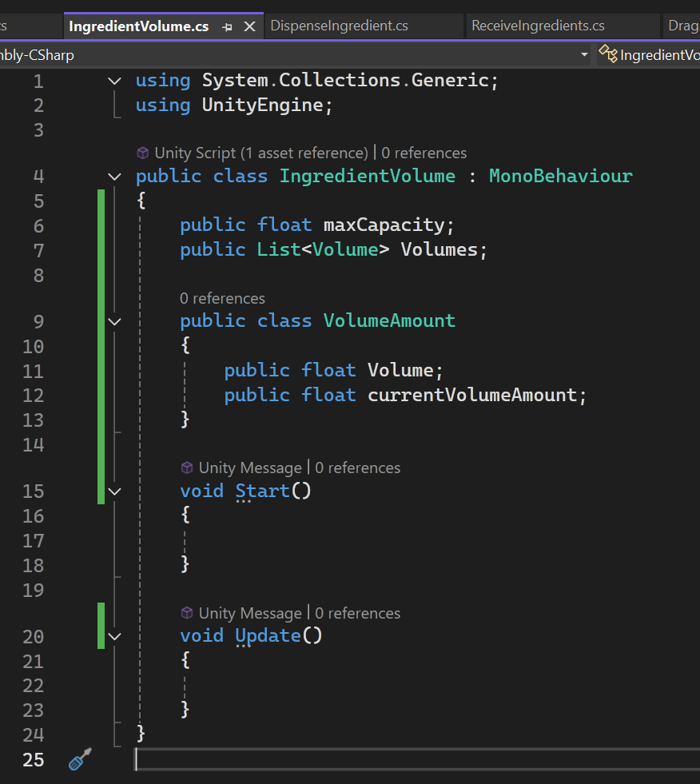Collapse the using directives block
Image resolution: width=700 pixels, height=784 pixels.
(x=115, y=81)
